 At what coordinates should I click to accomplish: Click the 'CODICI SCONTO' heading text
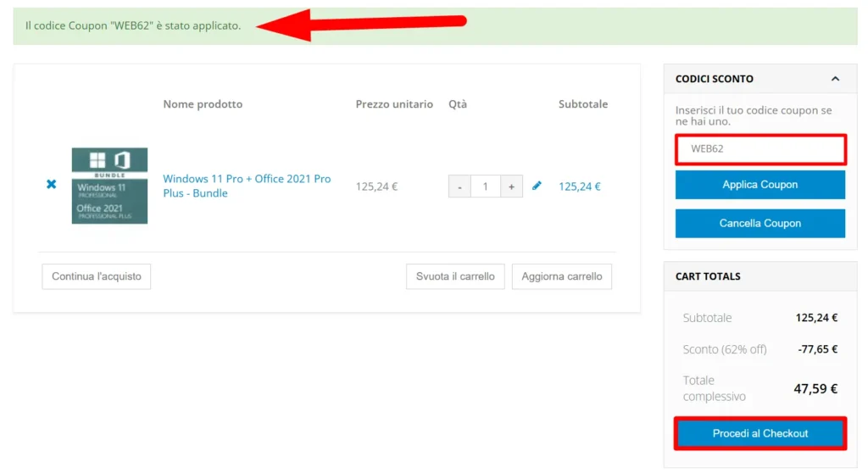714,79
